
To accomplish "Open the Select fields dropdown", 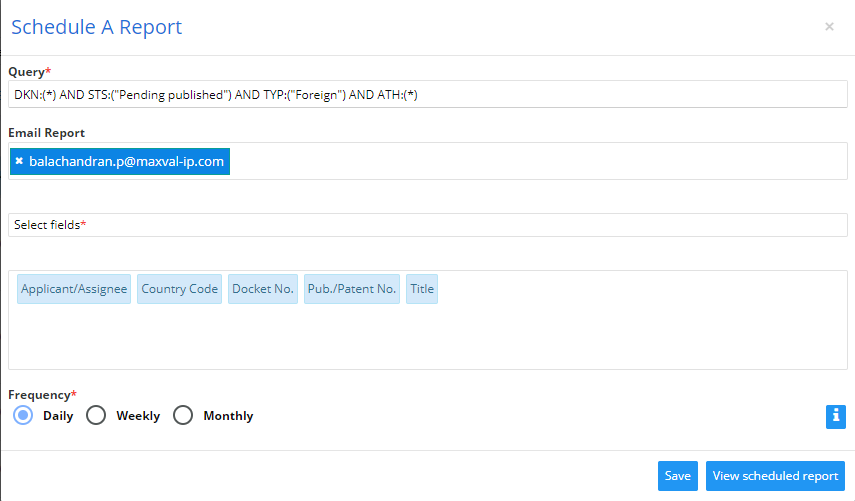I will [x=428, y=225].
